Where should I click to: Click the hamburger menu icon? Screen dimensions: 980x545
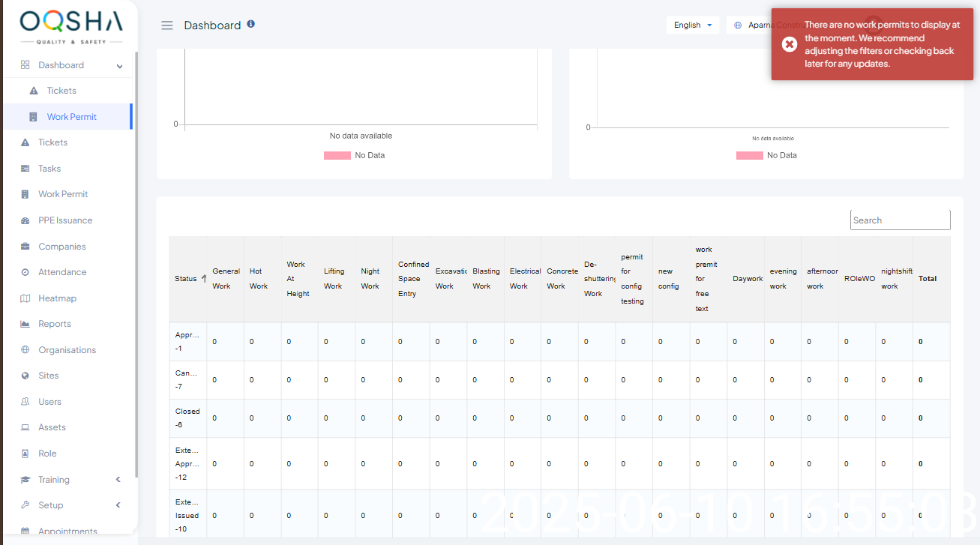point(167,25)
